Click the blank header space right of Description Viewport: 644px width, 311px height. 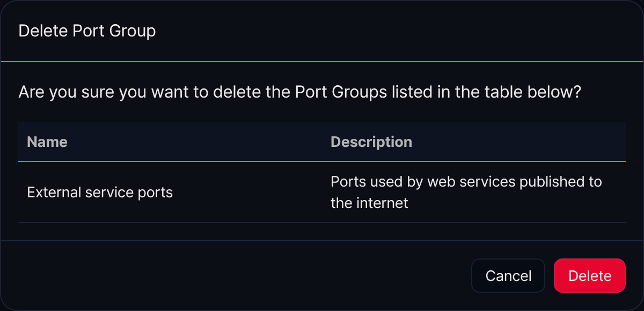[x=518, y=142]
